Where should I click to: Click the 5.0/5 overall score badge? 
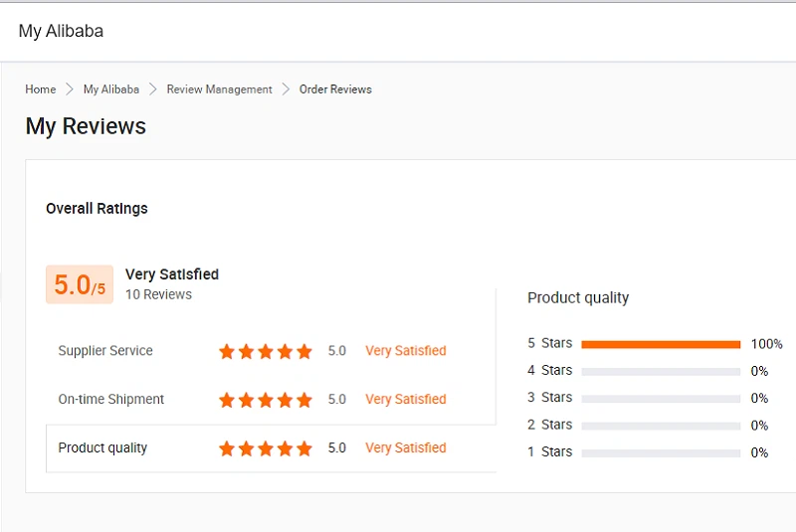(80, 284)
